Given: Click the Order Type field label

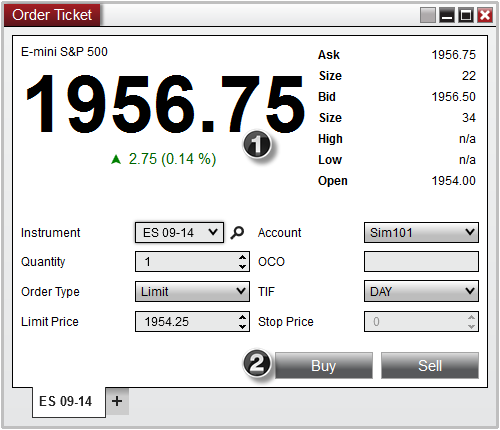Looking at the screenshot, I should coord(50,292).
